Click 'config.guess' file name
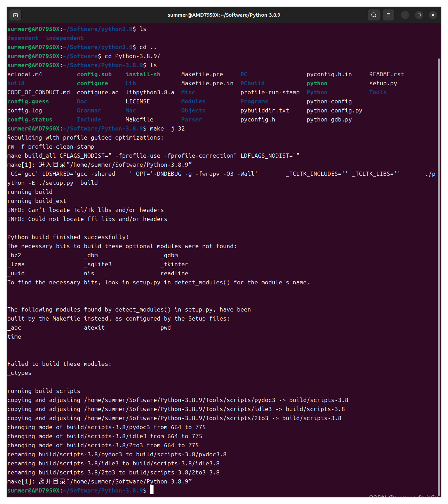Viewport: 448px width, 504px height. [28, 101]
